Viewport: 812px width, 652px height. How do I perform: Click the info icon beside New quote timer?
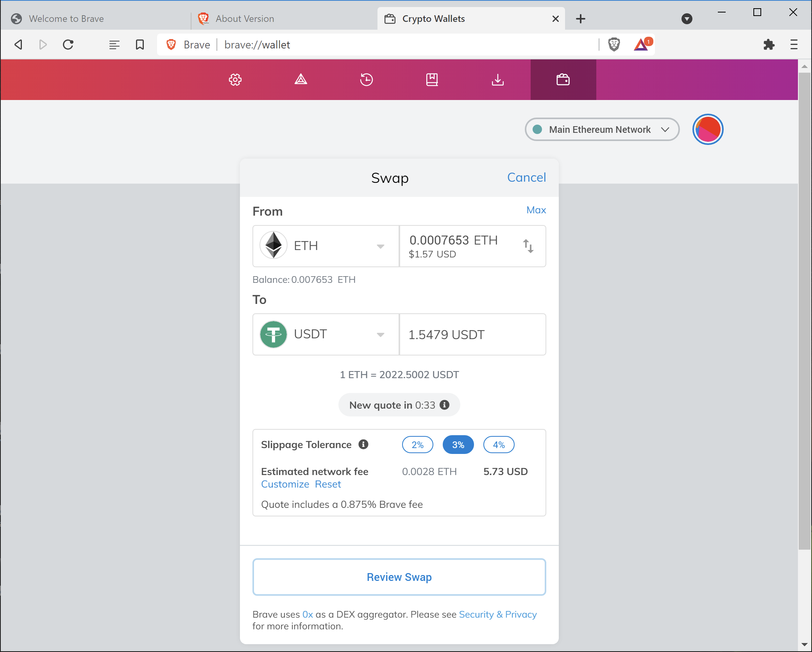tap(444, 405)
